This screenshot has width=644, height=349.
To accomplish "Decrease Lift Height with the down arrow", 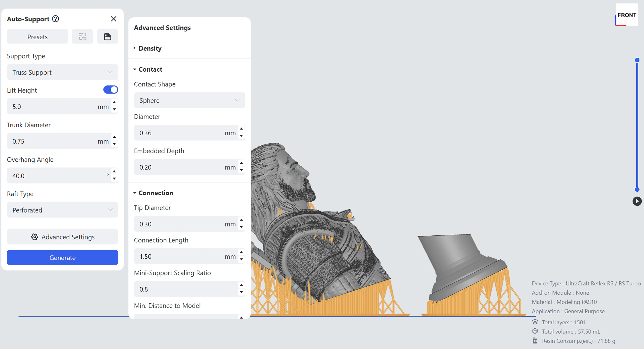I will 114,109.
